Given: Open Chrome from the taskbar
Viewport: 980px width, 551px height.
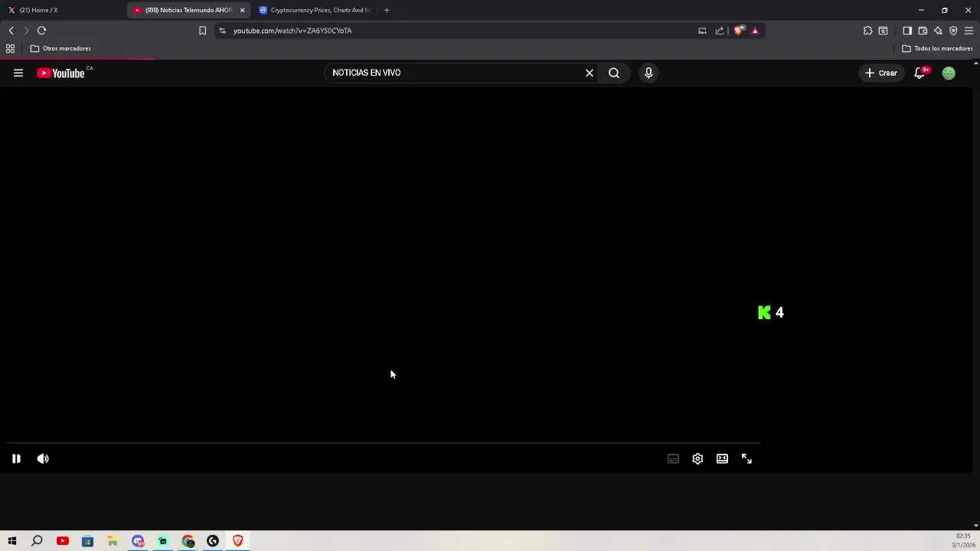Looking at the screenshot, I should (x=188, y=541).
